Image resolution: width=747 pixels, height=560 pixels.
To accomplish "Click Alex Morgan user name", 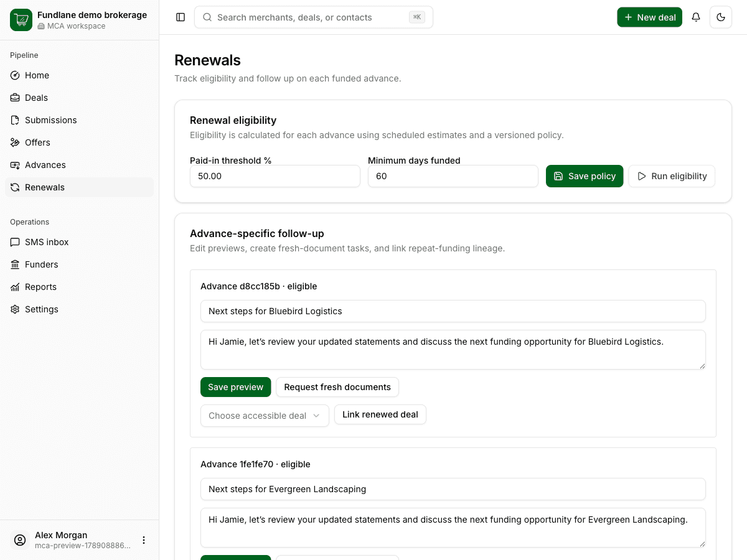I will (61, 535).
